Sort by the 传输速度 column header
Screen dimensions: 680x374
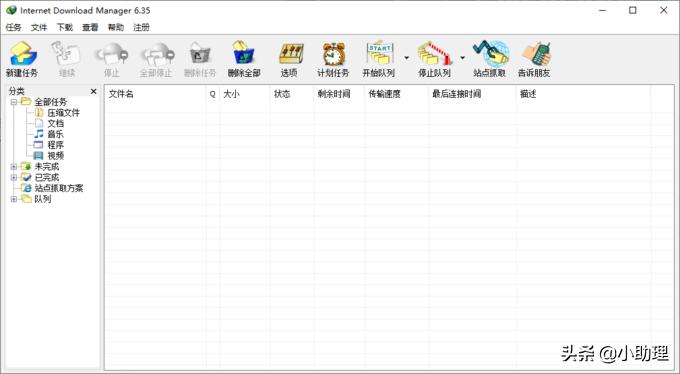(396, 94)
